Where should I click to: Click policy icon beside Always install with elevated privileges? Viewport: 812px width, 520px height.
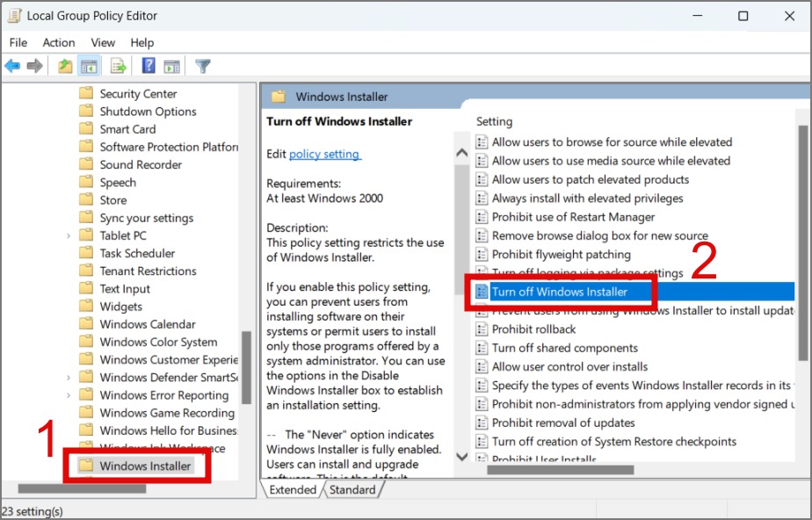coord(482,199)
